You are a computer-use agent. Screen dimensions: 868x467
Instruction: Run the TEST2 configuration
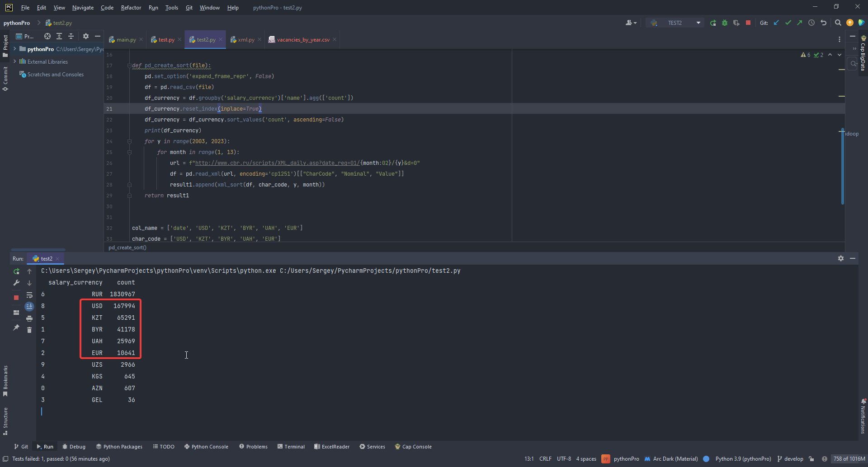(x=713, y=23)
